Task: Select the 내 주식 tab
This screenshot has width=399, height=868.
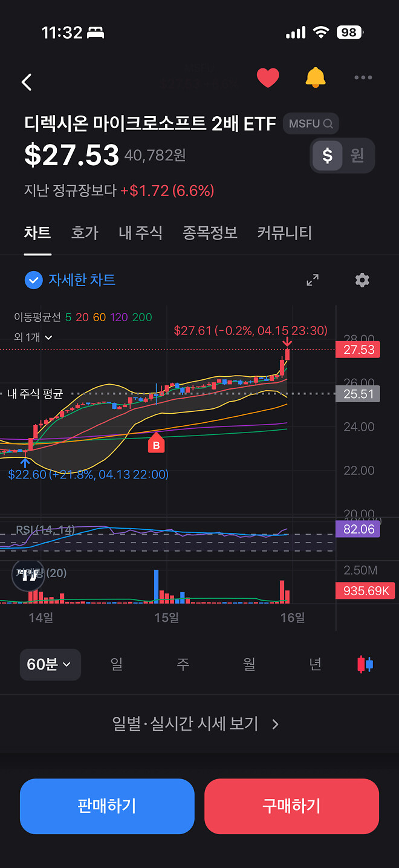Action: [x=140, y=233]
